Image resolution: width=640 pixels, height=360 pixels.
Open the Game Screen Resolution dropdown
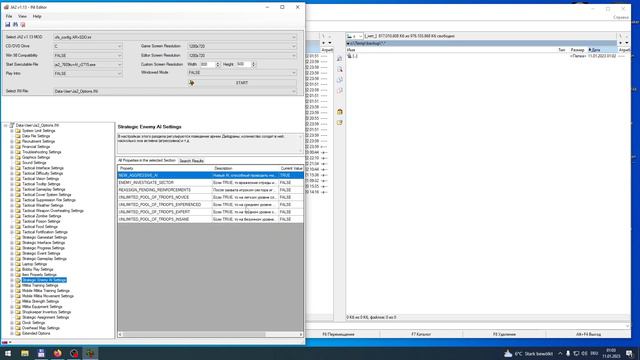tap(242, 46)
